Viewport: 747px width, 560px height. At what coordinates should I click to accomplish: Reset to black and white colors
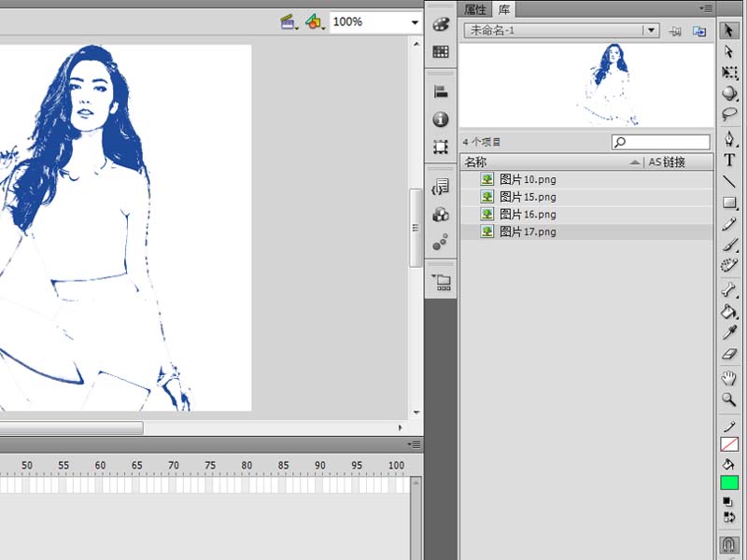click(727, 501)
